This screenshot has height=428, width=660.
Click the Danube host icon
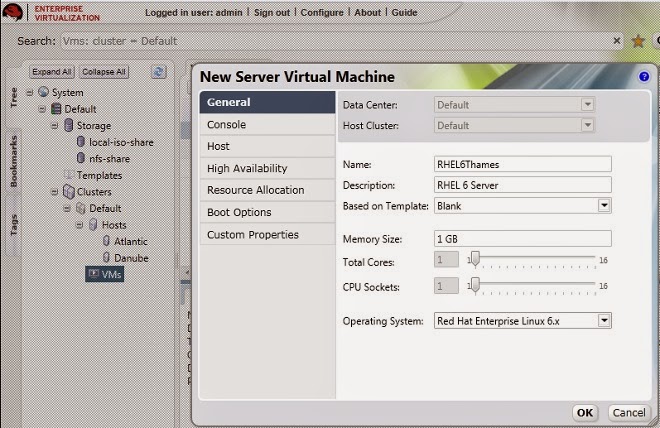106,258
